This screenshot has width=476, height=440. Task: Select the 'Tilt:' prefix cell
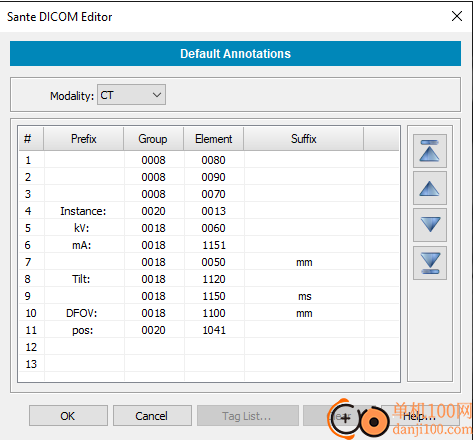[x=84, y=279]
